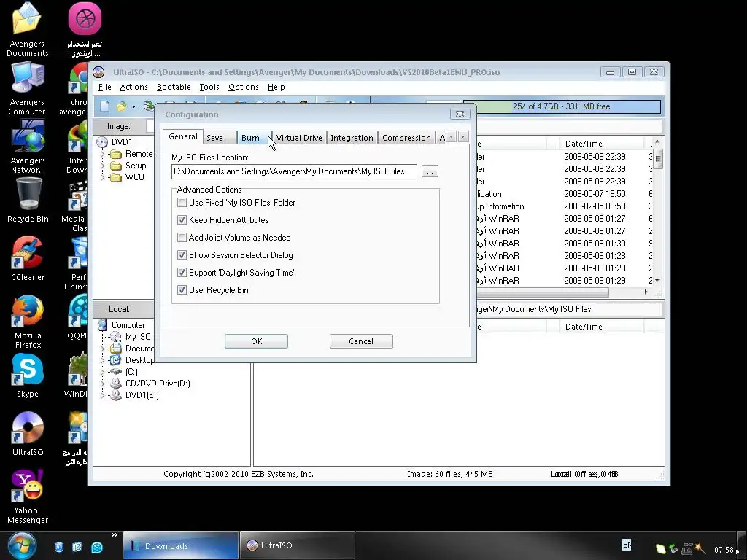The height and width of the screenshot is (560, 747).
Task: Open the pink Arabic-labeled desktop shortcut
Action: [85, 28]
